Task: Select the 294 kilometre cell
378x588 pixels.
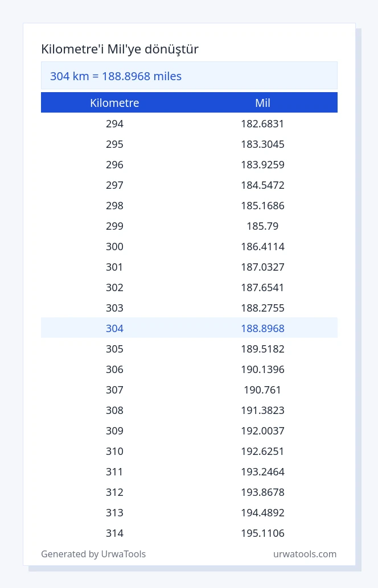Action: click(114, 124)
